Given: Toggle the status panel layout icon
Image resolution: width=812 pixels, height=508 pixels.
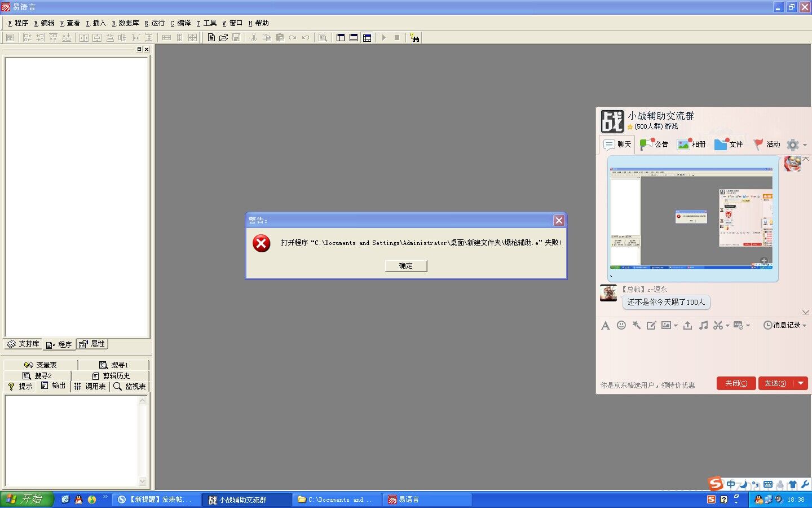Looking at the screenshot, I should coord(354,38).
